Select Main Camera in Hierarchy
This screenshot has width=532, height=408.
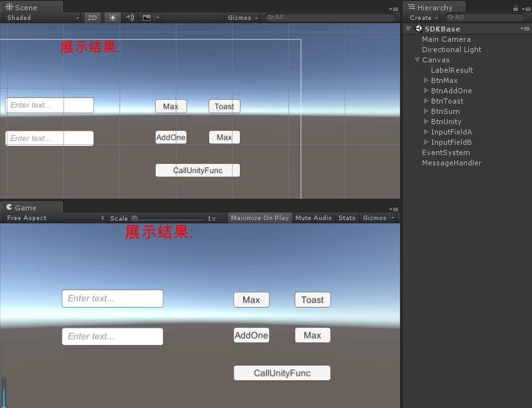point(446,39)
